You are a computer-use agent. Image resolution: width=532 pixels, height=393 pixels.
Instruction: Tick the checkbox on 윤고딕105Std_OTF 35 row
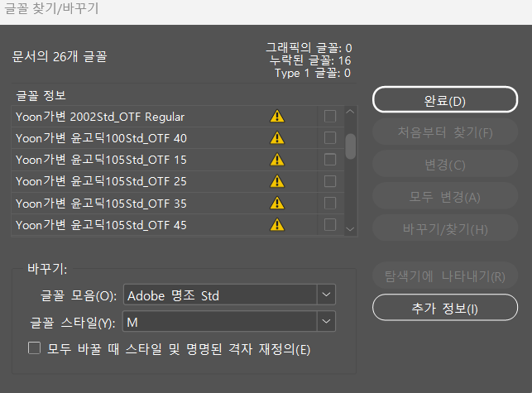point(330,203)
